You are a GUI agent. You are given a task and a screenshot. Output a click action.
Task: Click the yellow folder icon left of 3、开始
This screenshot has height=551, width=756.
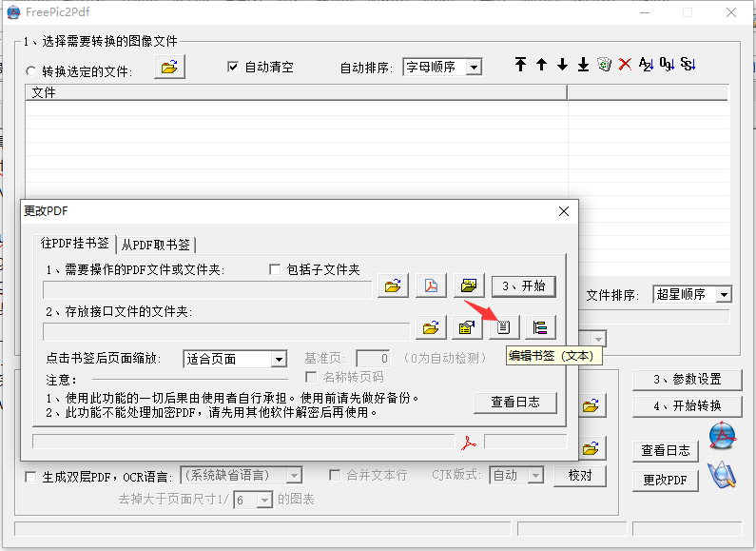pyautogui.click(x=469, y=286)
